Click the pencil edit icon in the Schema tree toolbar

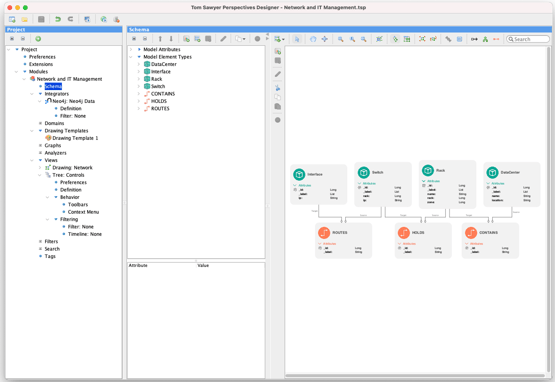(x=223, y=39)
